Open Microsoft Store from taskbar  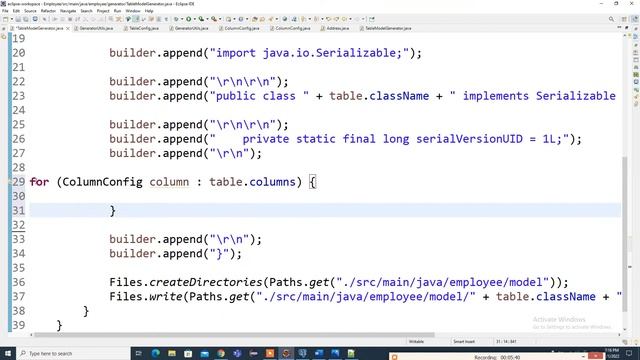(188, 353)
